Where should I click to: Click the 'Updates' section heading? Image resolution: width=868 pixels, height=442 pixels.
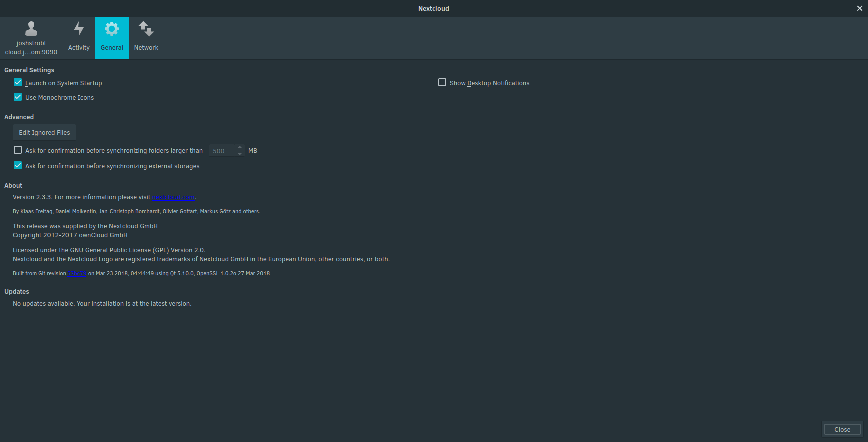point(17,292)
